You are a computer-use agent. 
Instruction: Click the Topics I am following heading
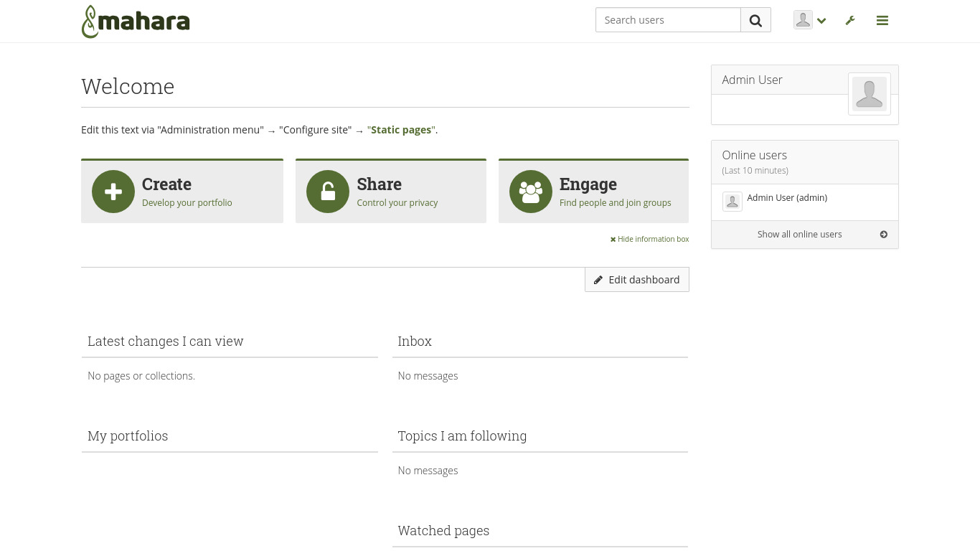pos(462,436)
